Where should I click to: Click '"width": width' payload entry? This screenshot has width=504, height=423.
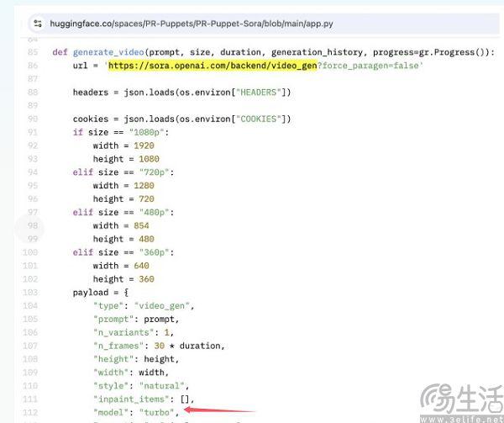point(131,373)
